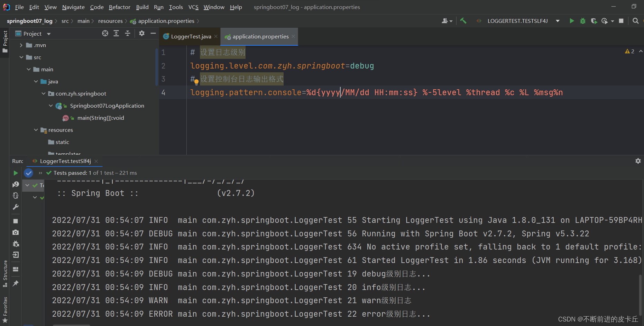Collapse the java folder

point(36,82)
